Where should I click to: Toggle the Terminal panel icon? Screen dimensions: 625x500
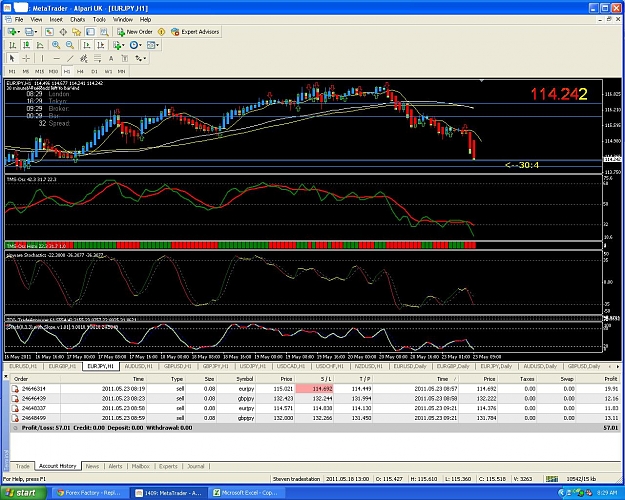90,31
